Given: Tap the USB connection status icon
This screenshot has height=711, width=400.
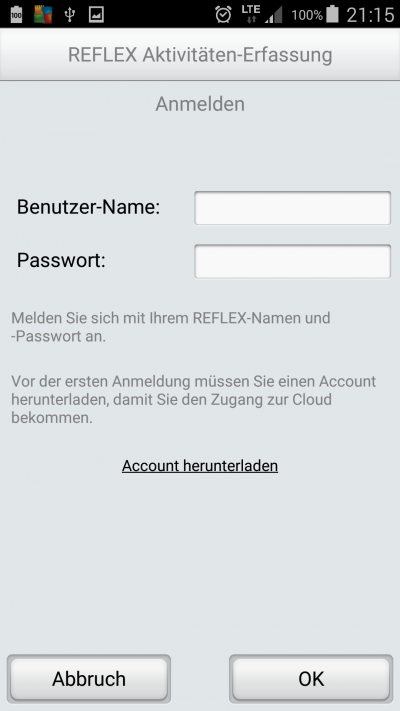Looking at the screenshot, I should 69,15.
